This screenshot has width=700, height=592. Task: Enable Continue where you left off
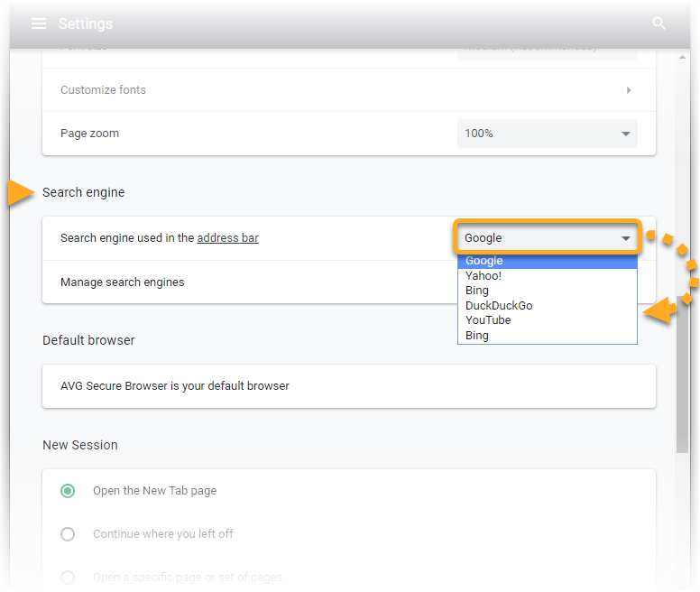tap(68, 534)
